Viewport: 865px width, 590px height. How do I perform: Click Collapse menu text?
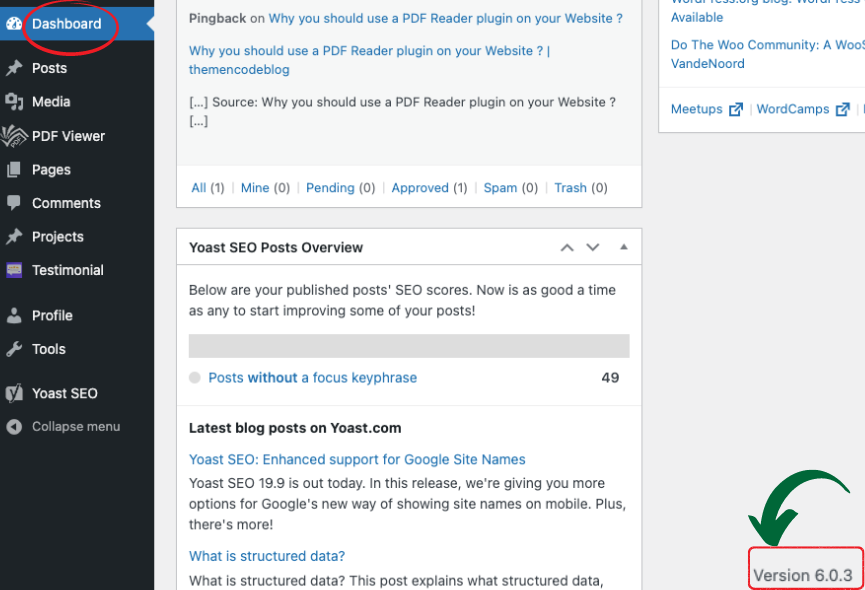tap(76, 427)
